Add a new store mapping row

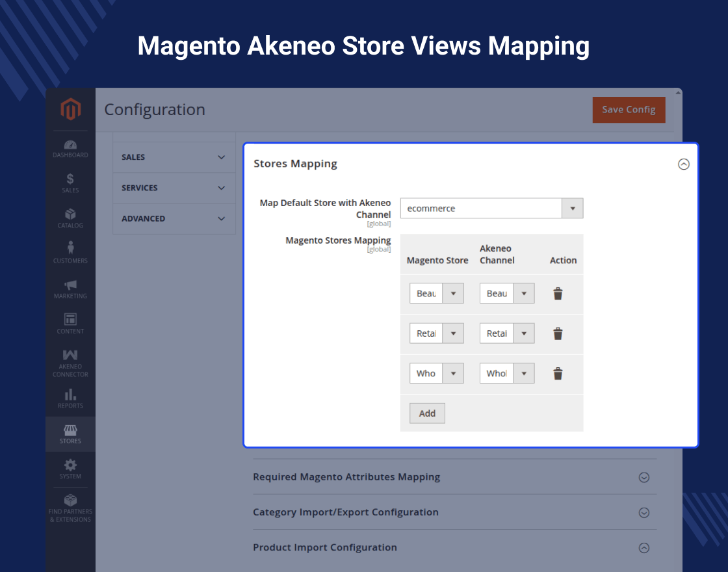click(427, 413)
